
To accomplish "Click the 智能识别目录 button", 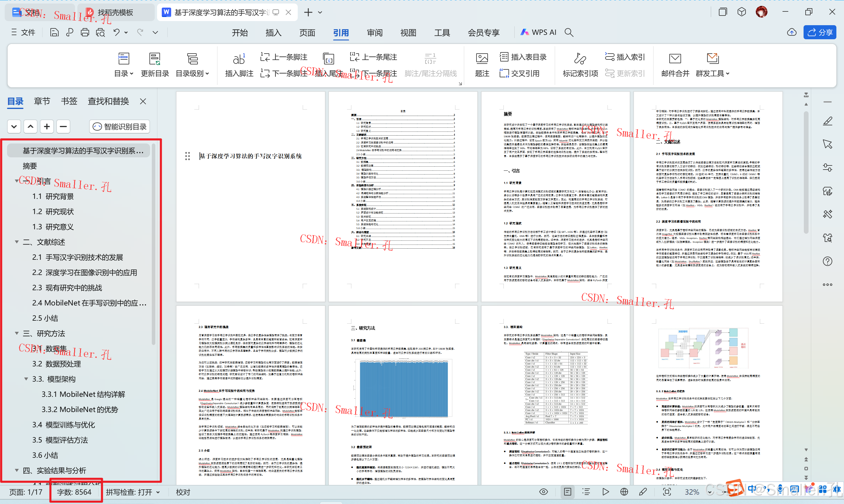I will coord(120,127).
